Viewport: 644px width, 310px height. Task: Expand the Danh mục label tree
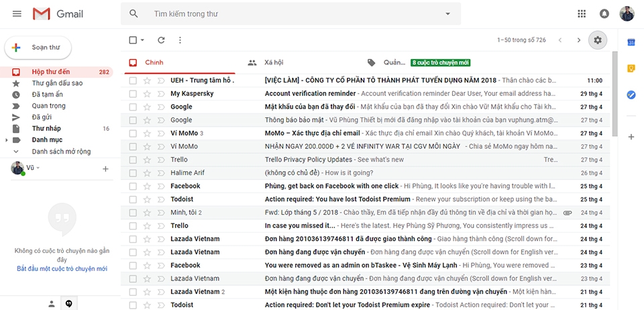(x=6, y=140)
